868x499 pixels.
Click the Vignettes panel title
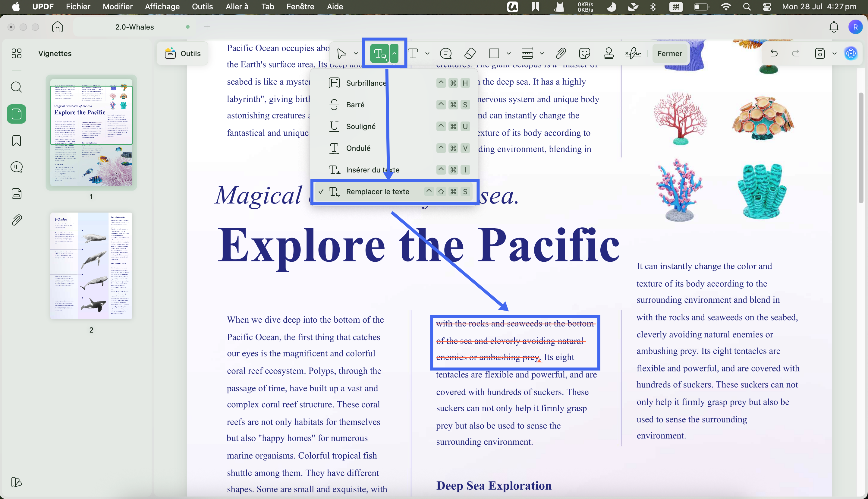point(55,53)
